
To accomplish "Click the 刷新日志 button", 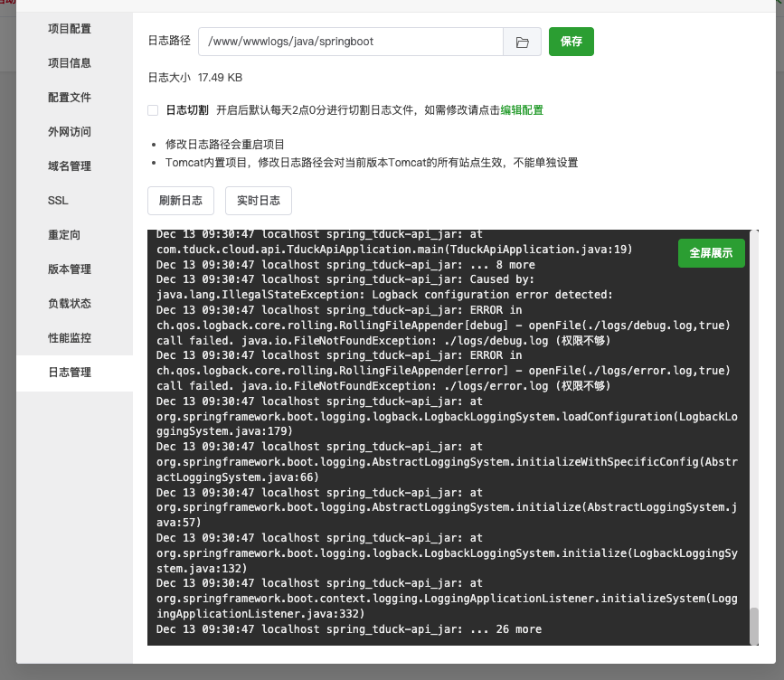I will point(181,201).
